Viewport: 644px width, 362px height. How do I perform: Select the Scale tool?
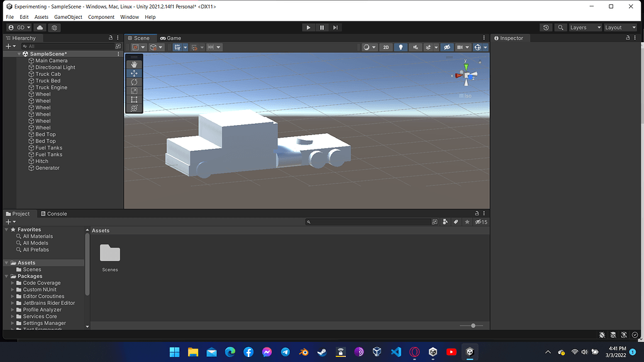(x=134, y=90)
